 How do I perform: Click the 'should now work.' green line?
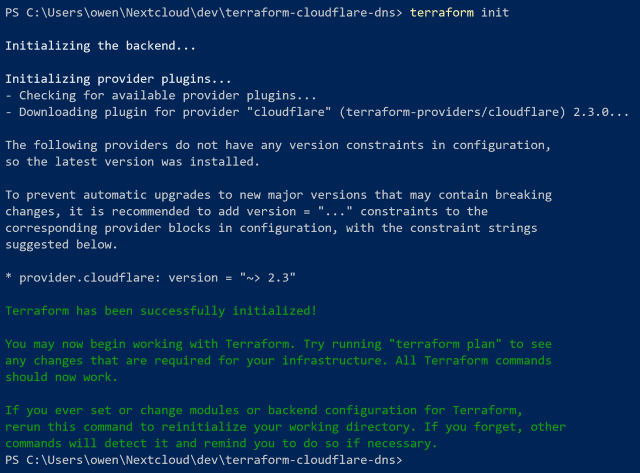(x=61, y=377)
